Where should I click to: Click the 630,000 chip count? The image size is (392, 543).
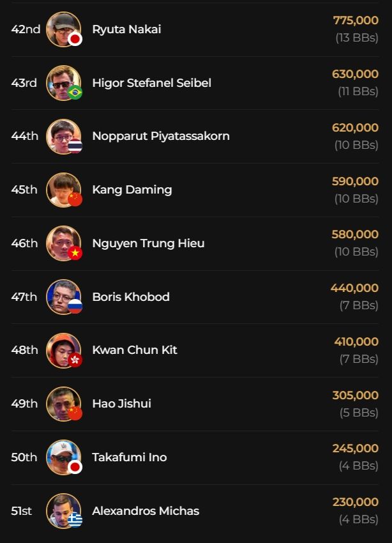355,74
